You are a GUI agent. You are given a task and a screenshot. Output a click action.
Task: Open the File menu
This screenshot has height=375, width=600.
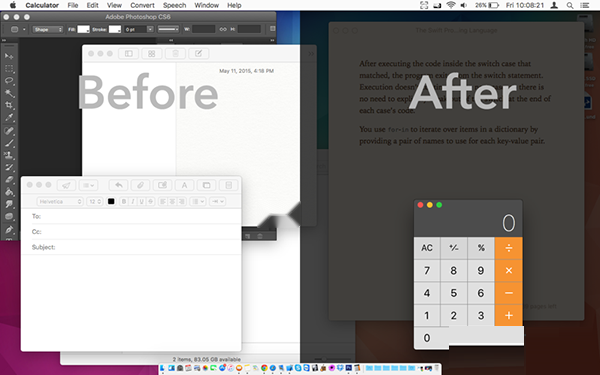pyautogui.click(x=73, y=5)
